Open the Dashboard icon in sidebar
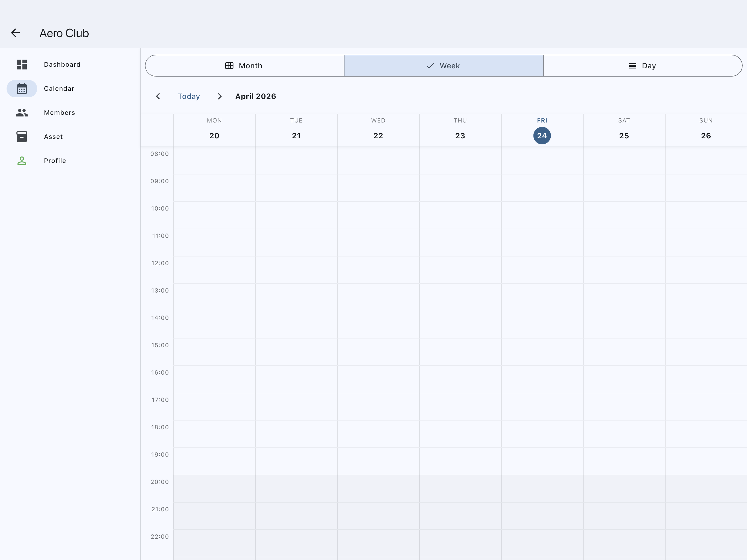Screen dimensions: 747x560 pos(22,65)
